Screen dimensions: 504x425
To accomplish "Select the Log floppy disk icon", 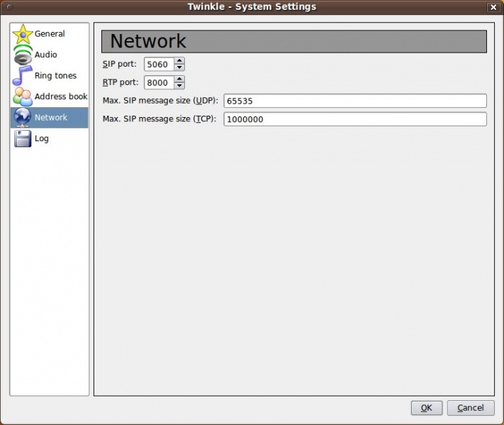I will tap(23, 138).
